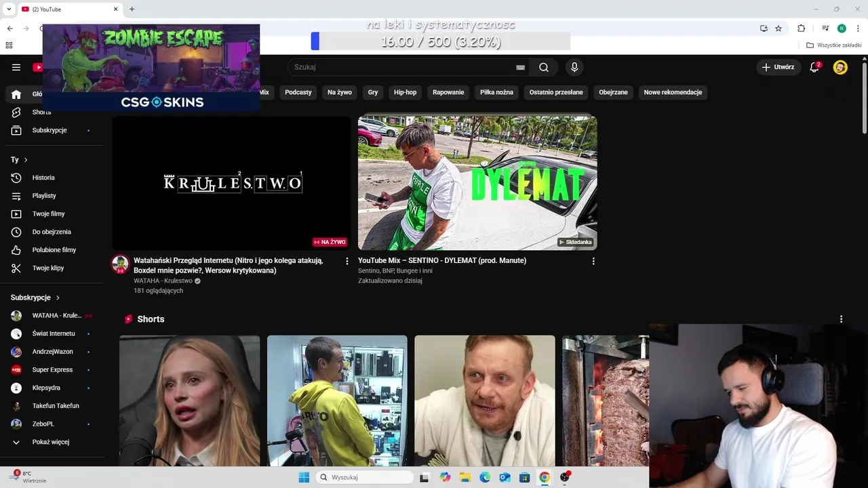Open Chrome media controls icon

pyautogui.click(x=825, y=28)
